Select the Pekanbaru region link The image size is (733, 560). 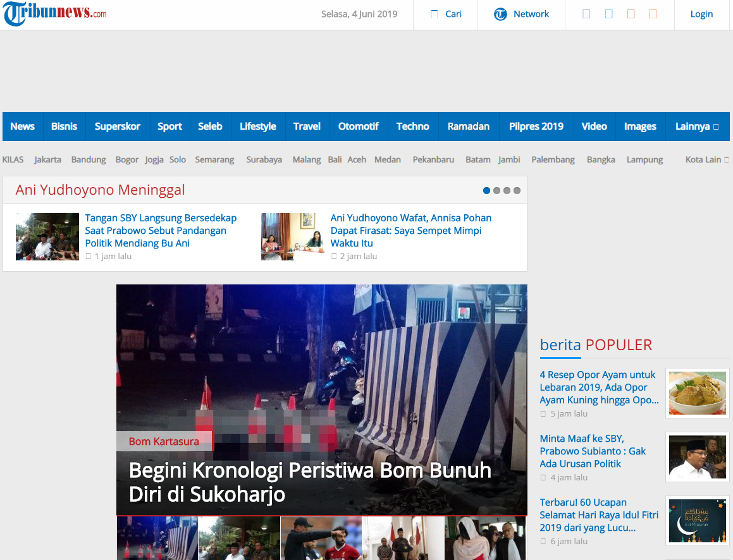point(433,160)
